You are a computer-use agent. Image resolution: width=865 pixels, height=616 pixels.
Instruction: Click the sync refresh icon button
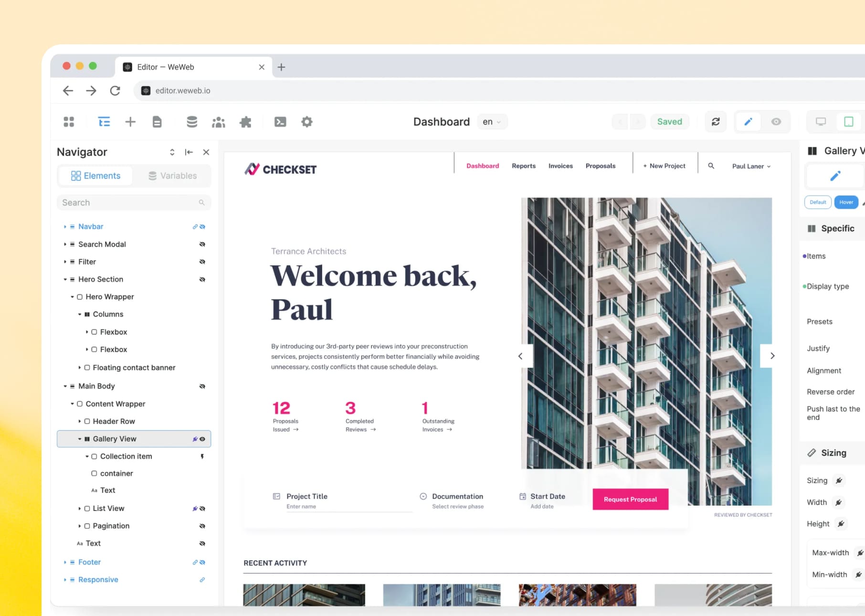716,122
